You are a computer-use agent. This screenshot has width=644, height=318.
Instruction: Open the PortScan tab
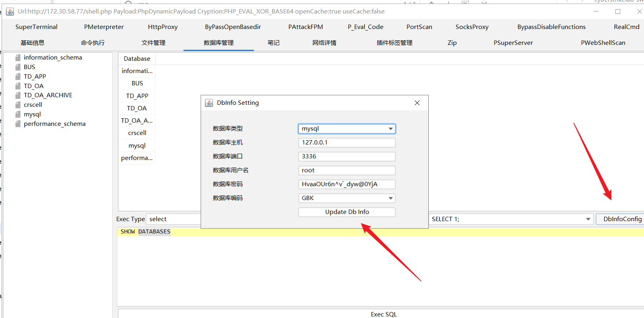pyautogui.click(x=419, y=27)
